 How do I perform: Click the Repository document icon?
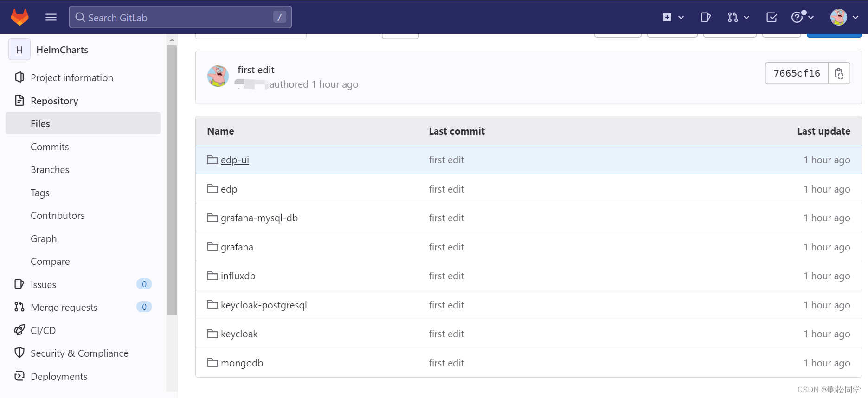tap(19, 100)
